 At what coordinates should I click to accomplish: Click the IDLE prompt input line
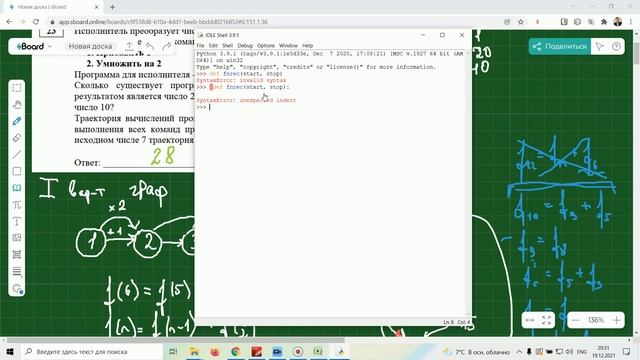331,107
